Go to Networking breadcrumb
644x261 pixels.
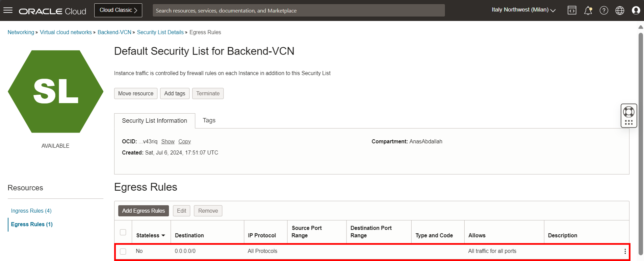click(21, 32)
